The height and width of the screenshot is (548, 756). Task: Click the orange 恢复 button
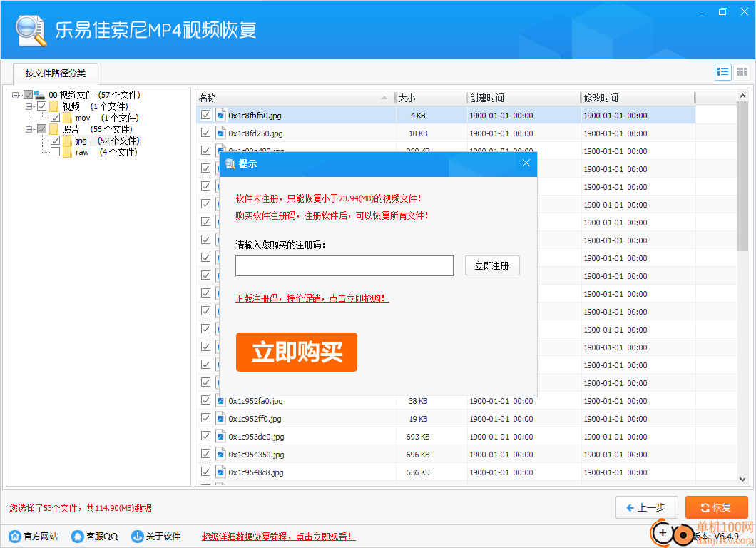(717, 507)
